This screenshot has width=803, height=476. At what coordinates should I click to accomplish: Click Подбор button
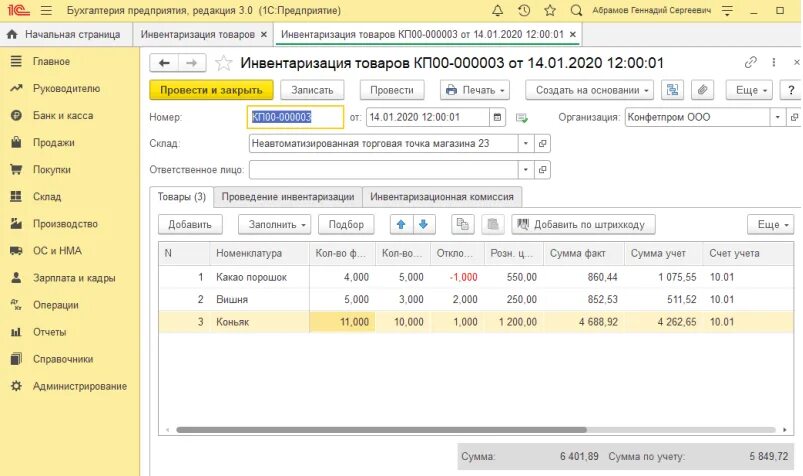[346, 224]
